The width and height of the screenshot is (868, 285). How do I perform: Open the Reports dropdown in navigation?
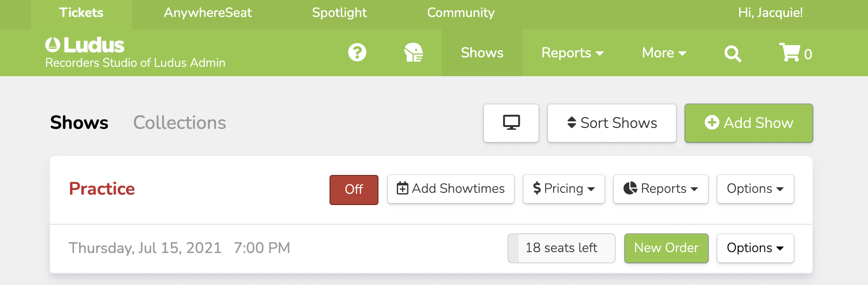(x=571, y=53)
